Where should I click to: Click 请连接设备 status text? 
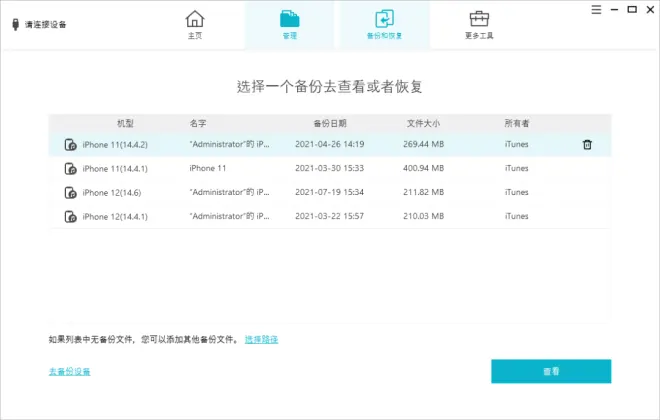pos(45,24)
